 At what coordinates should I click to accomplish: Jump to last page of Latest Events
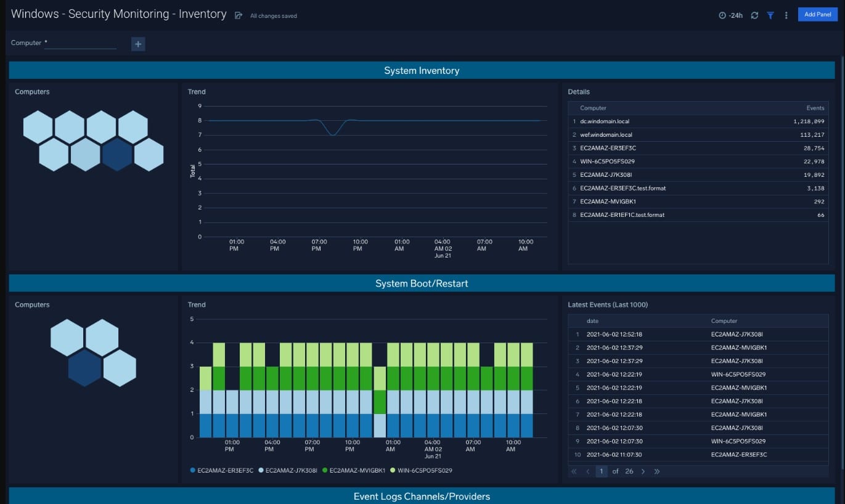coord(657,471)
